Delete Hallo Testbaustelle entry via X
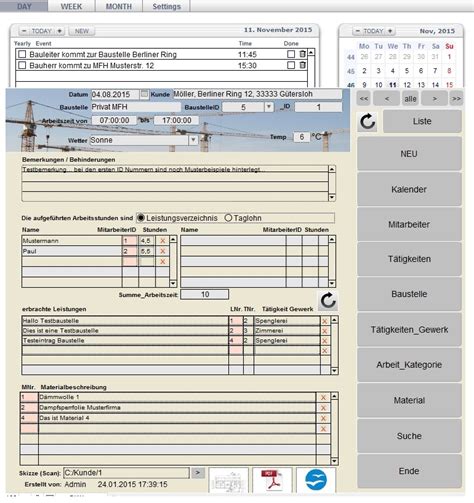Viewport: 474px width, 503px height. click(x=325, y=321)
